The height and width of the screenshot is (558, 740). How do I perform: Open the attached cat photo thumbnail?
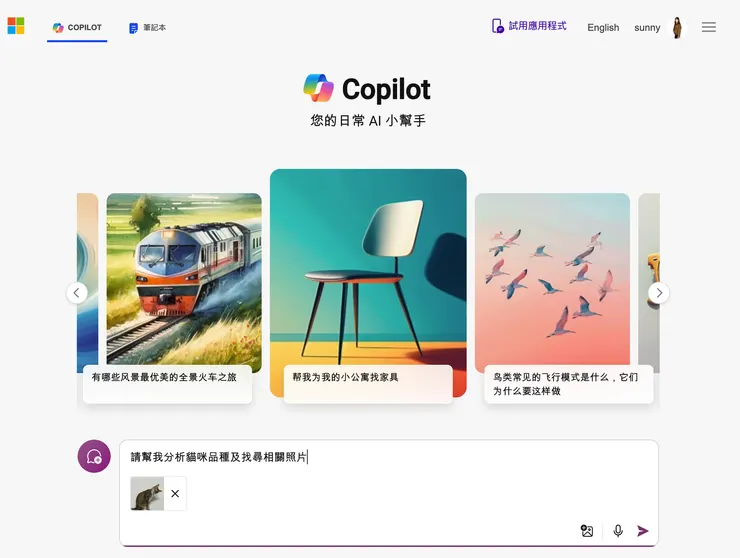tap(147, 493)
